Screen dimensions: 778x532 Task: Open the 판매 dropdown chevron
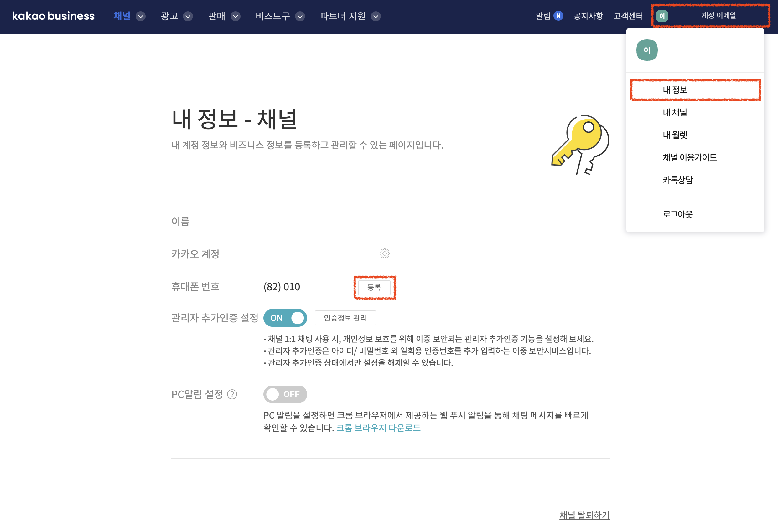236,16
